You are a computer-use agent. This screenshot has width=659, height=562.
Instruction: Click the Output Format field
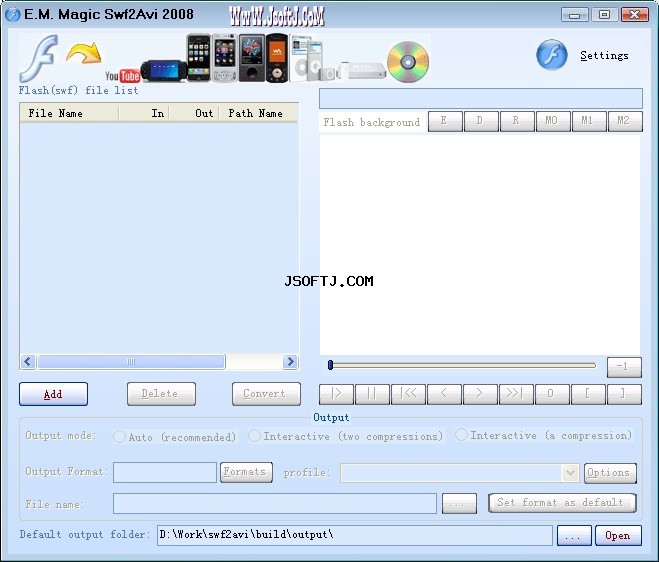tap(165, 472)
